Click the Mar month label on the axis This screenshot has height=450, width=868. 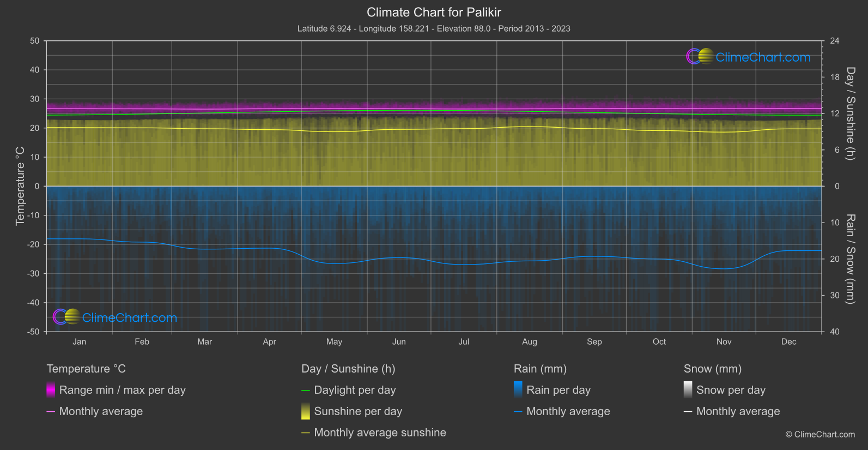(205, 341)
